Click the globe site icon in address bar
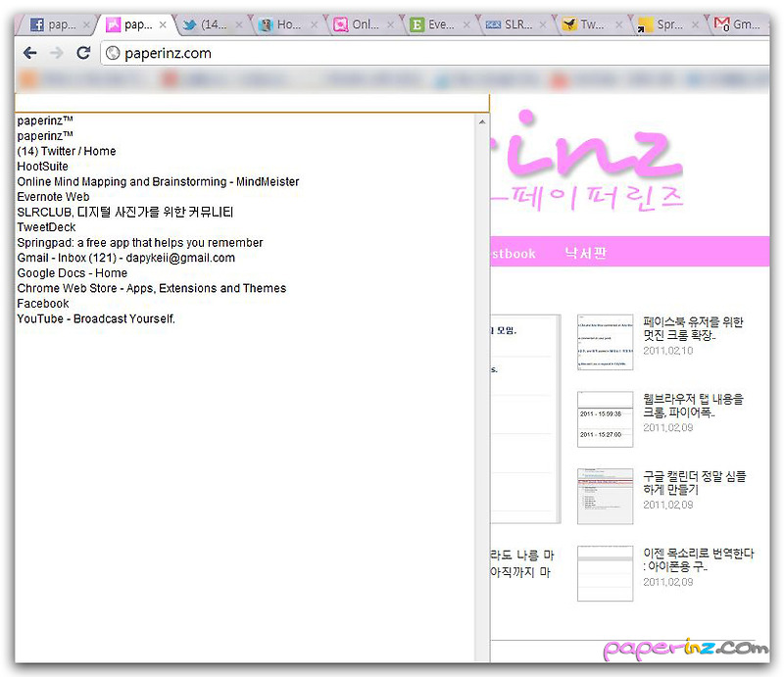Image resolution: width=784 pixels, height=677 pixels. (113, 53)
